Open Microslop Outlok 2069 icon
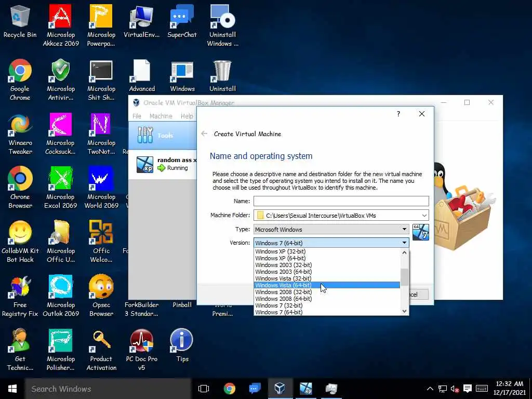The image size is (532, 399). click(x=61, y=295)
